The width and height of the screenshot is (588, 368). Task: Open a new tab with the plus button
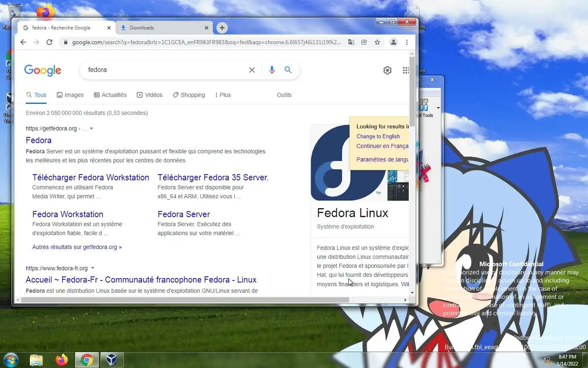pyautogui.click(x=222, y=28)
